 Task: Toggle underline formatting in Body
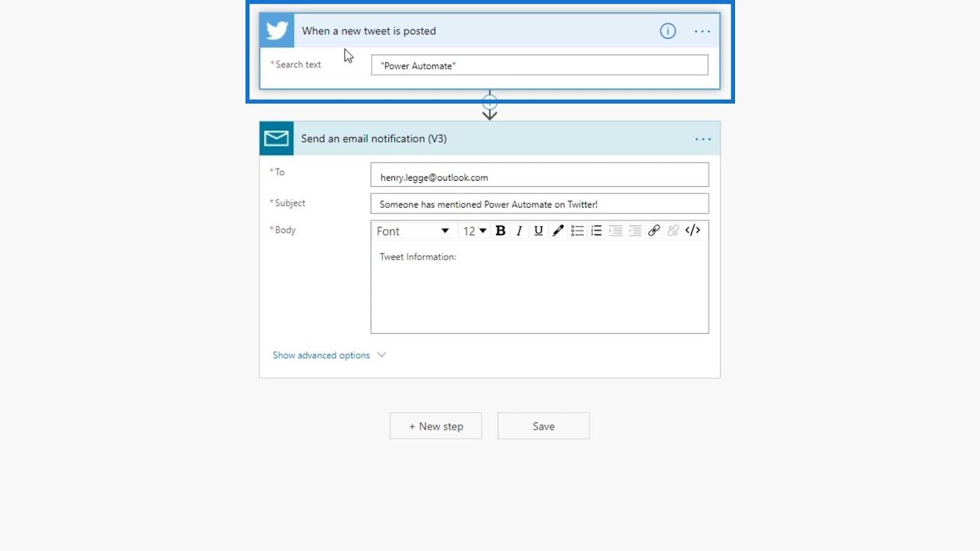tap(538, 231)
